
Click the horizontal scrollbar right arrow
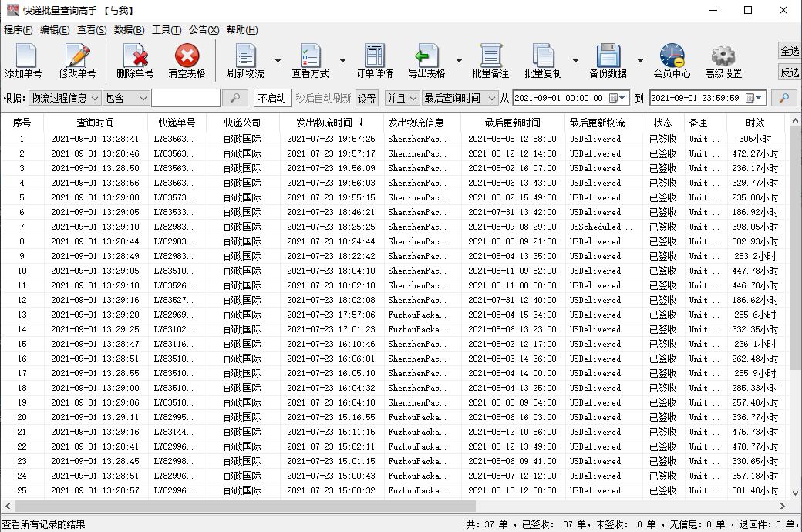[x=782, y=507]
